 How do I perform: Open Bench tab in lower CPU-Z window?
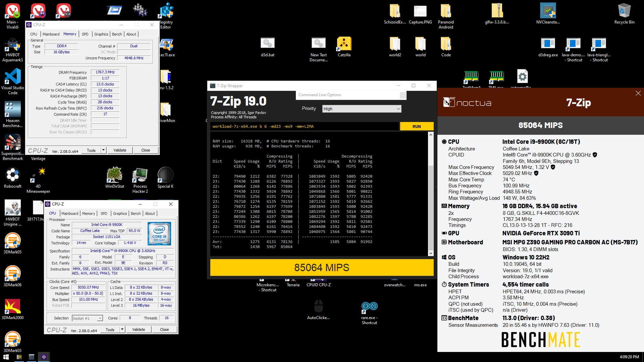tap(136, 214)
